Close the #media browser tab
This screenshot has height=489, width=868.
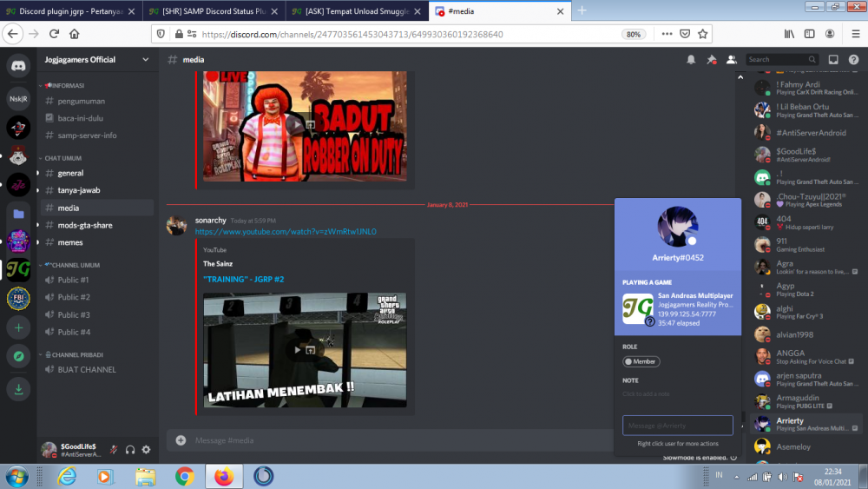(x=560, y=11)
